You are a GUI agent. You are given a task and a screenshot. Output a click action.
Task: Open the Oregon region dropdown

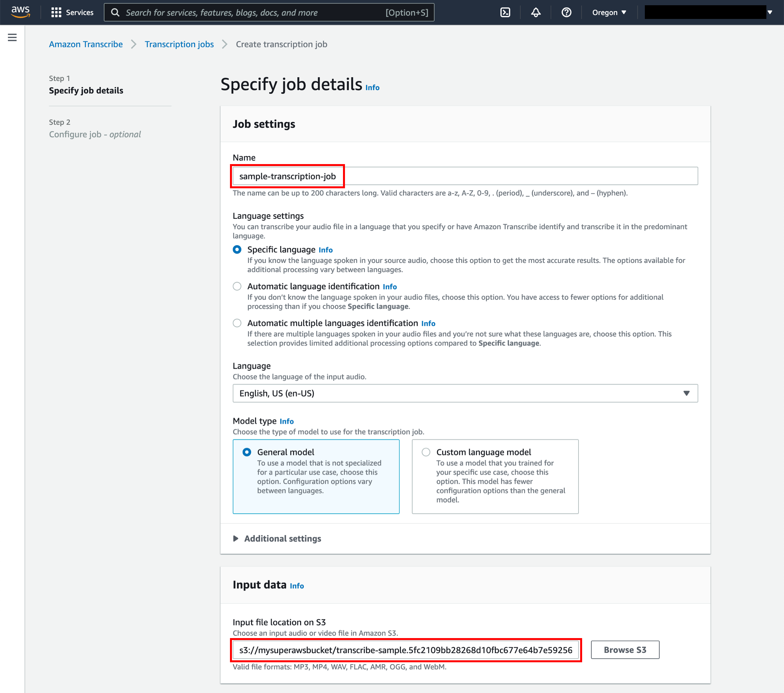pyautogui.click(x=609, y=12)
